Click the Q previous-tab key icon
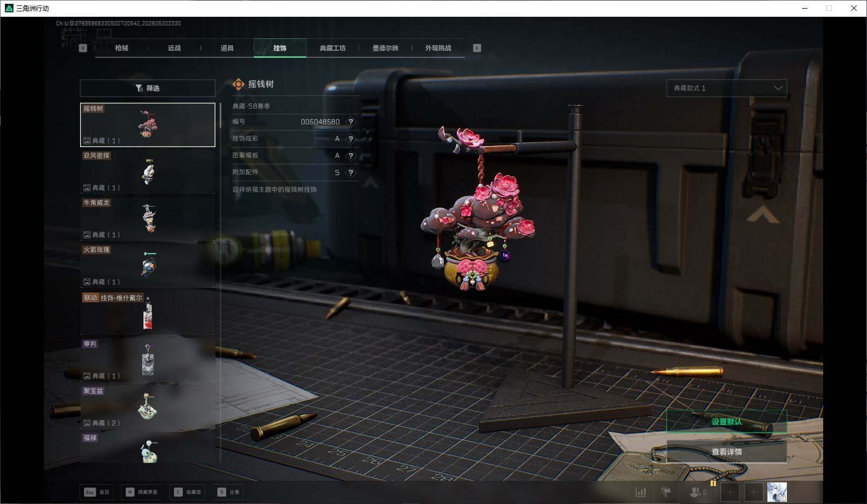 (x=83, y=48)
